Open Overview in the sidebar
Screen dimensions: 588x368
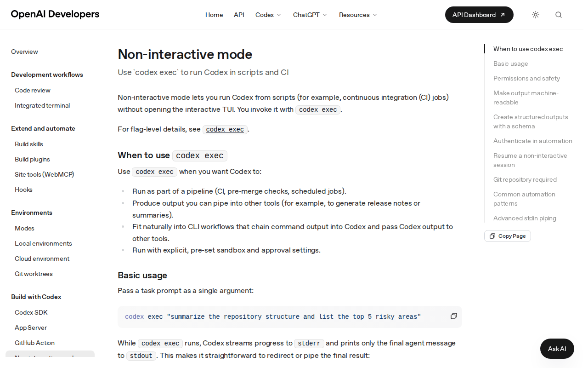pyautogui.click(x=25, y=52)
